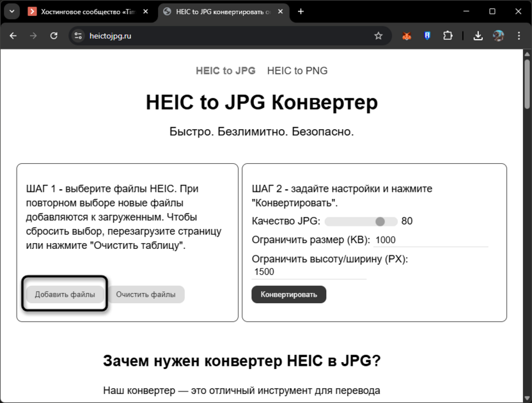Open the HEIC to PNG navigation link

297,70
